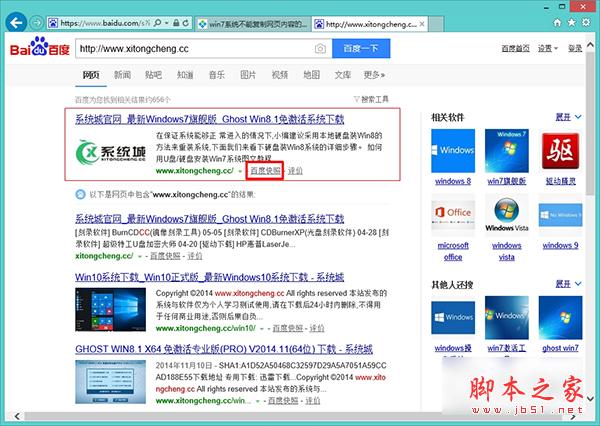Open browser tools gear icon
This screenshot has width=600, height=426.
586,23
